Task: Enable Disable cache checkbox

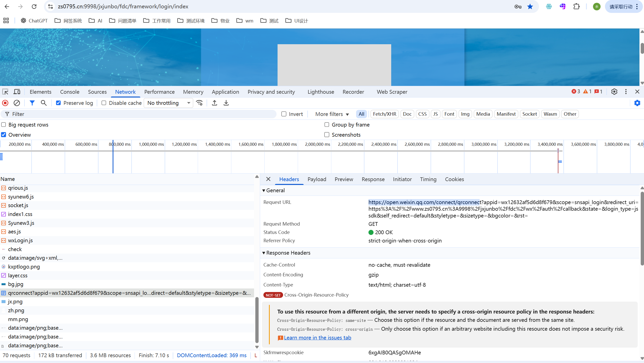Action: tap(104, 103)
